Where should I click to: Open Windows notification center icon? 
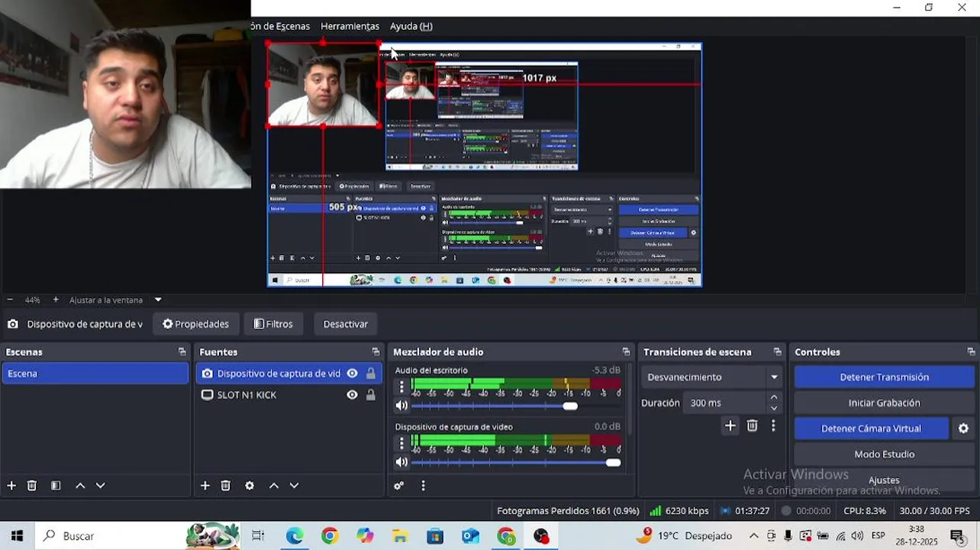[956, 535]
